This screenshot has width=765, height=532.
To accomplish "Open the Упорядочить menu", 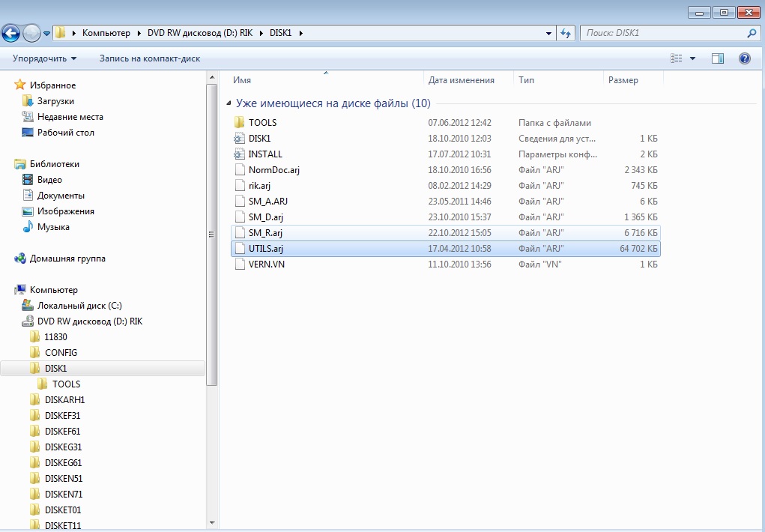I will (x=44, y=58).
